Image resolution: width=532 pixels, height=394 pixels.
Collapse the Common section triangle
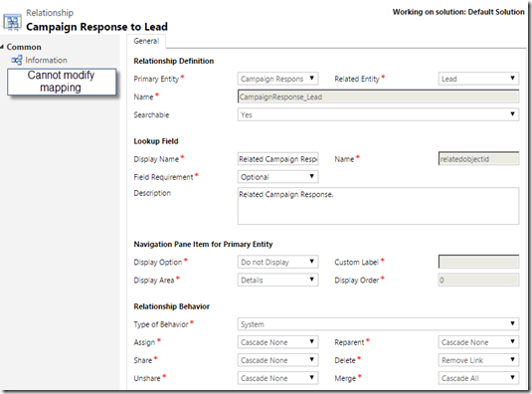pos(2,47)
